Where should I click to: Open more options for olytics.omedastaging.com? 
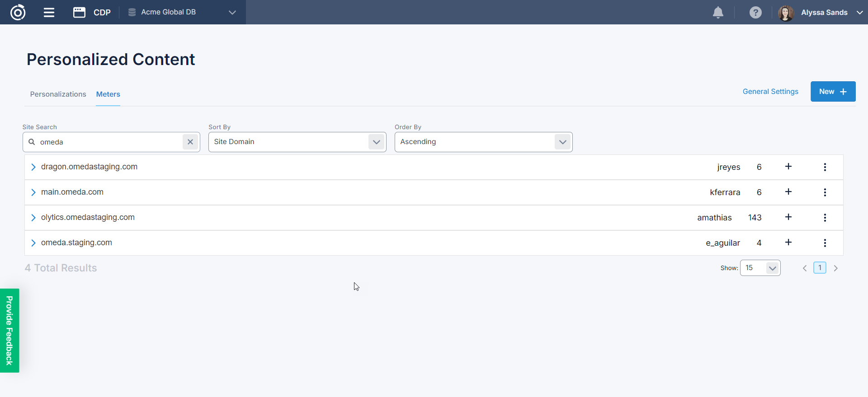coord(825,218)
